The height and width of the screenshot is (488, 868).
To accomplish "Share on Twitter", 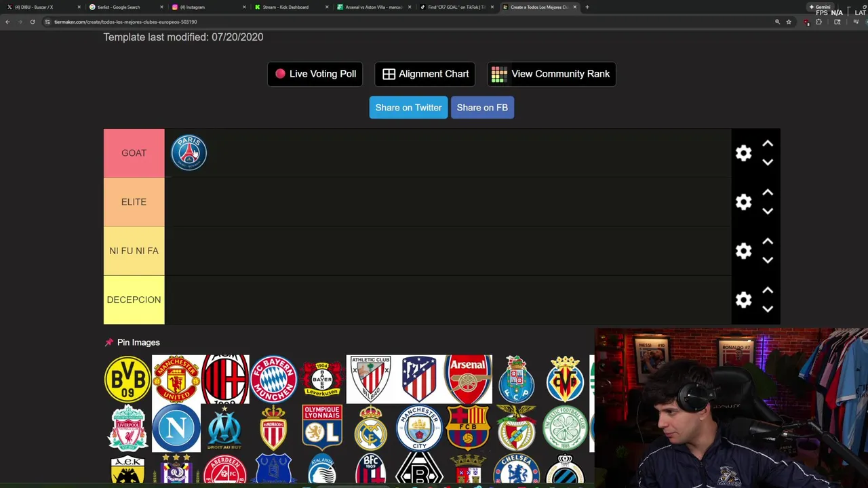I will coord(408,107).
